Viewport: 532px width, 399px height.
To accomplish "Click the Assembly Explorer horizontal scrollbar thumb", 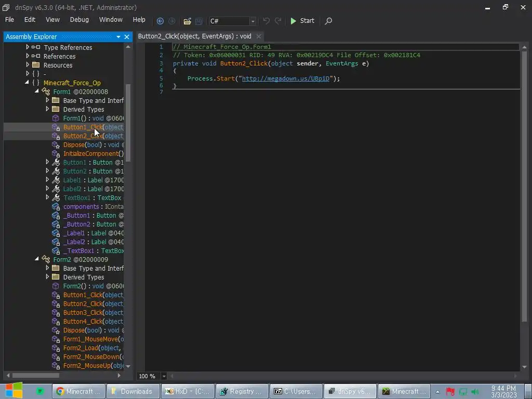I will [x=36, y=375].
